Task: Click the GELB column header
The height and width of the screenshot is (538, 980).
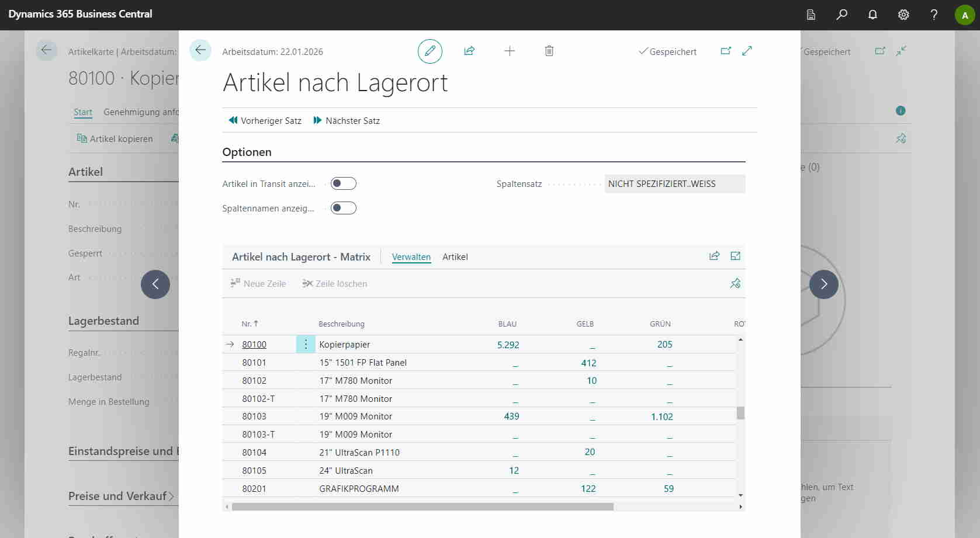Action: tap(585, 324)
